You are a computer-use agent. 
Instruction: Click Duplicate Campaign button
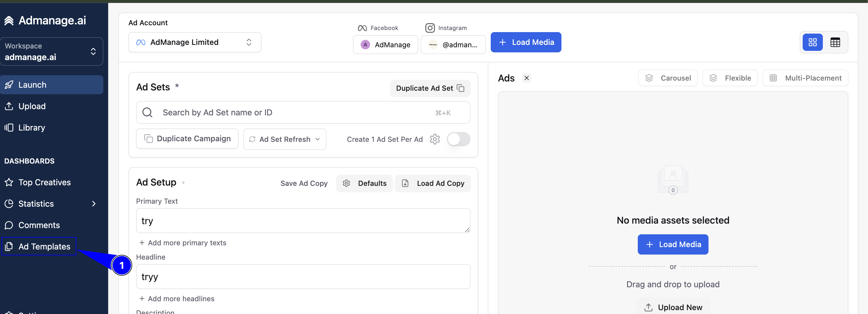click(187, 139)
